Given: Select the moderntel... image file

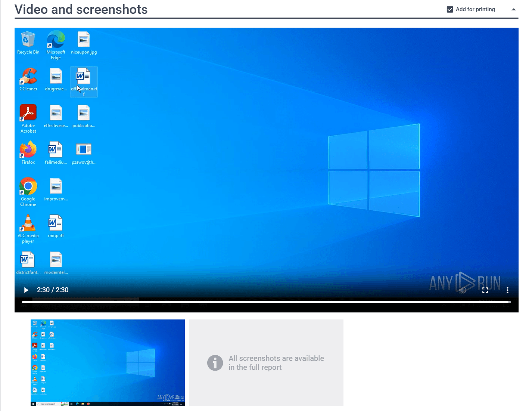Looking at the screenshot, I should pyautogui.click(x=56, y=263).
